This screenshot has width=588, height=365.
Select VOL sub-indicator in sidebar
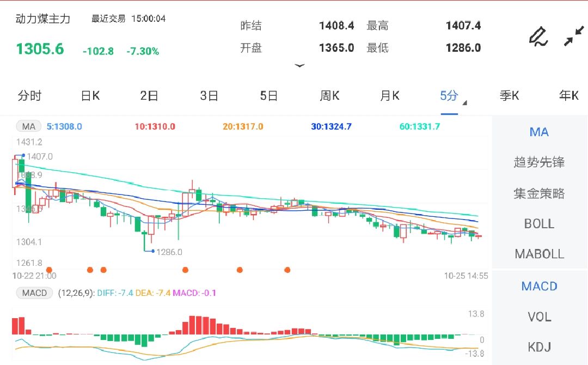tap(539, 317)
